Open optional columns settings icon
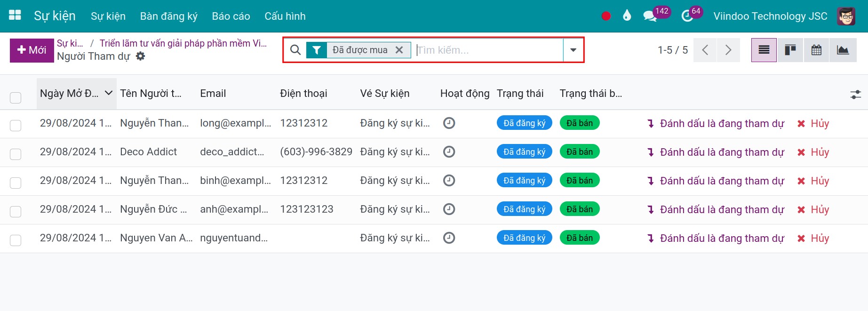 coord(856,95)
